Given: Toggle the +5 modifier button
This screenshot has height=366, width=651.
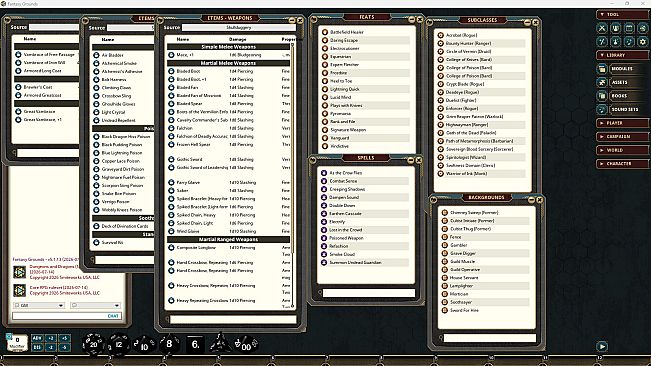Looking at the screenshot, I should pos(64,338).
